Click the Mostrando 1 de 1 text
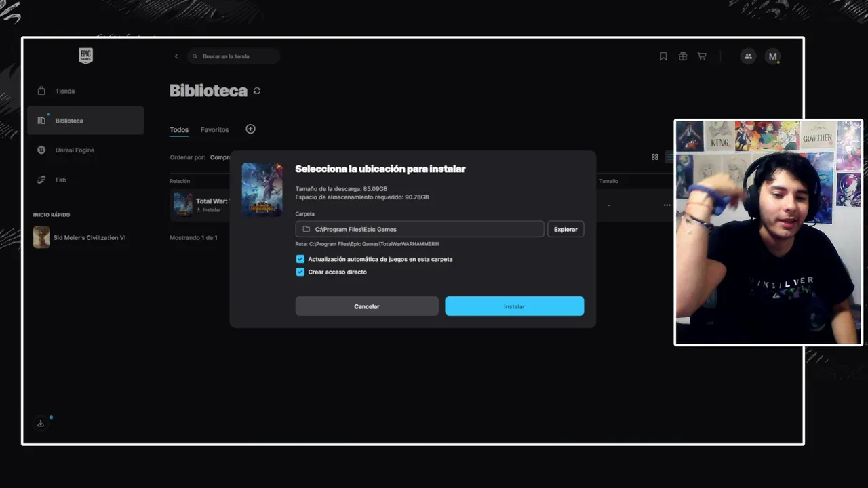This screenshot has height=488, width=868. tap(193, 238)
